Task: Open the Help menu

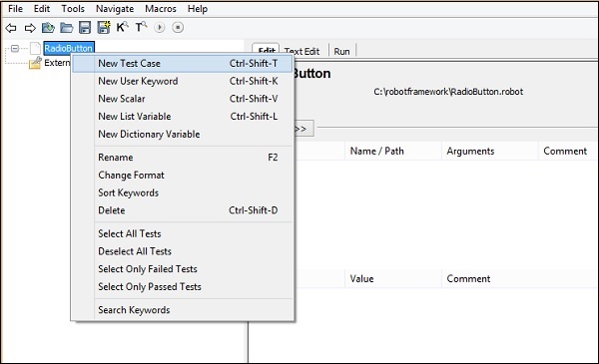Action: point(197,8)
